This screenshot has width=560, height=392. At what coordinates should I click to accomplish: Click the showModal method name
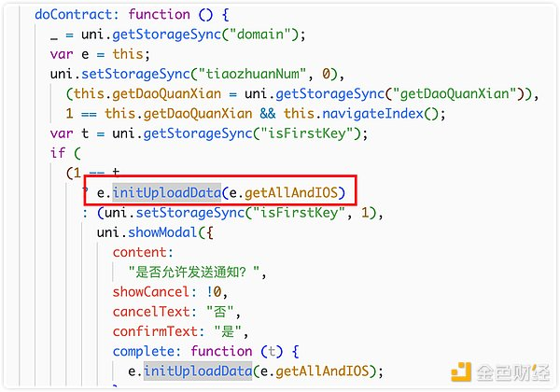coord(162,232)
